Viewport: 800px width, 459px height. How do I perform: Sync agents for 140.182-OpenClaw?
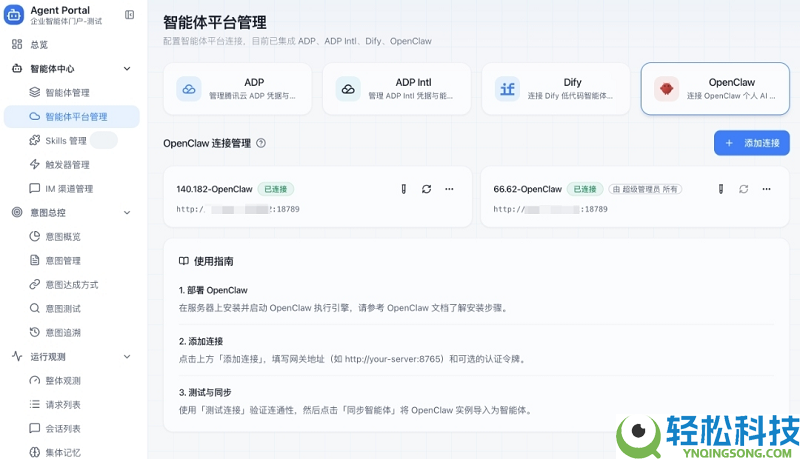(427, 189)
